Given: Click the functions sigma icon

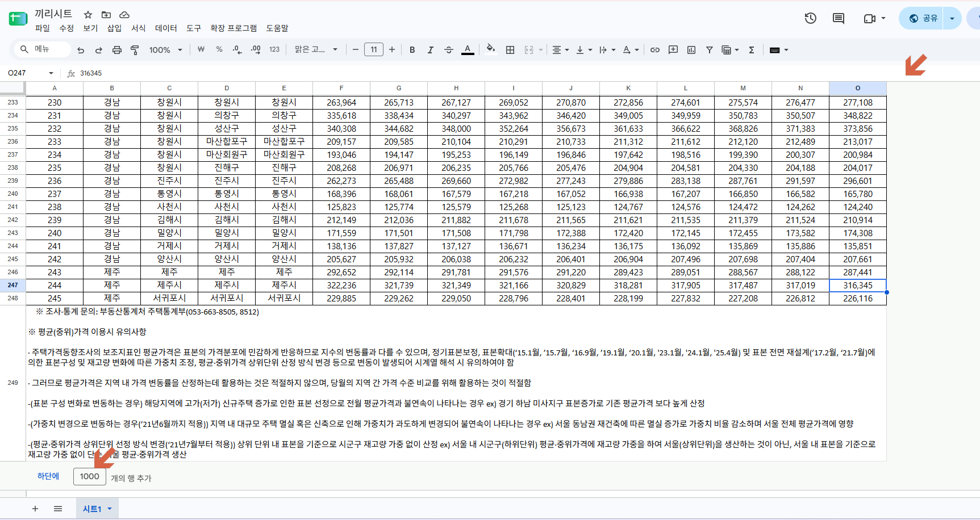Looking at the screenshot, I should [x=751, y=50].
